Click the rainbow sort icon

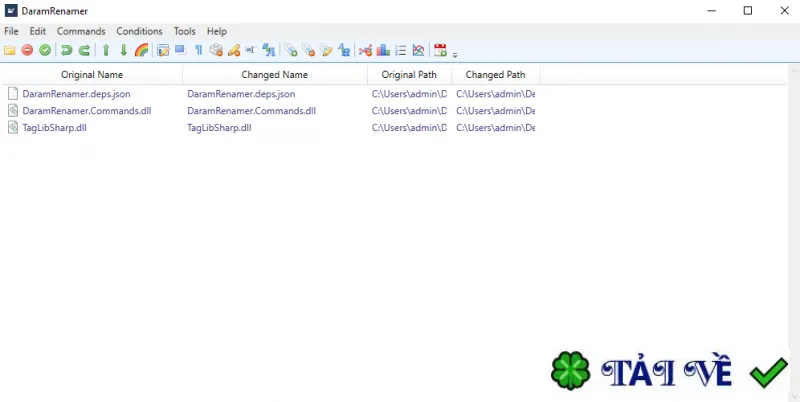click(x=141, y=50)
